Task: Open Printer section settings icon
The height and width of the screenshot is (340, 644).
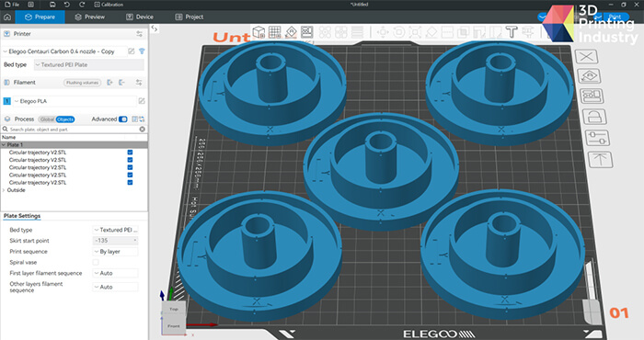Action: point(139,34)
